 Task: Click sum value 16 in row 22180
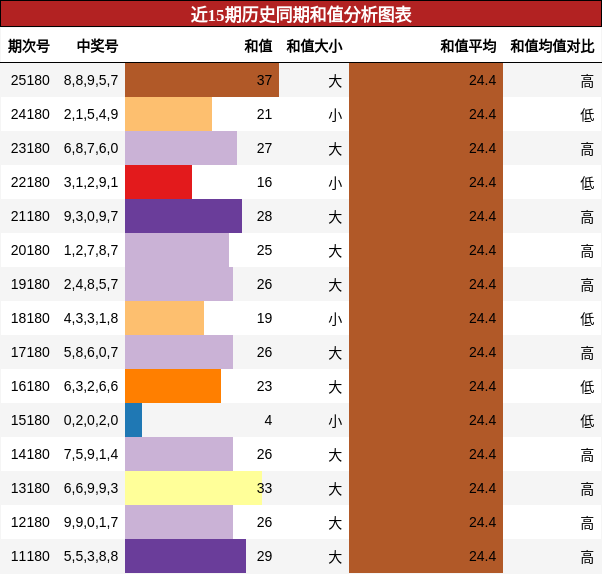pos(264,182)
